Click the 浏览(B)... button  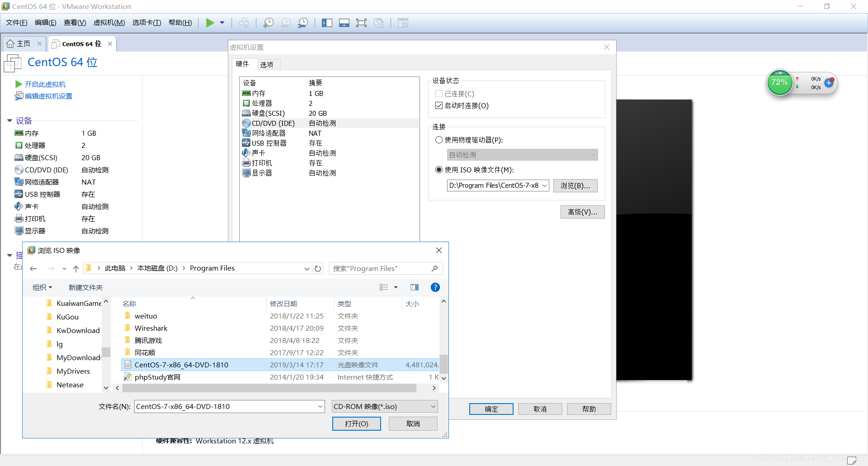click(575, 185)
